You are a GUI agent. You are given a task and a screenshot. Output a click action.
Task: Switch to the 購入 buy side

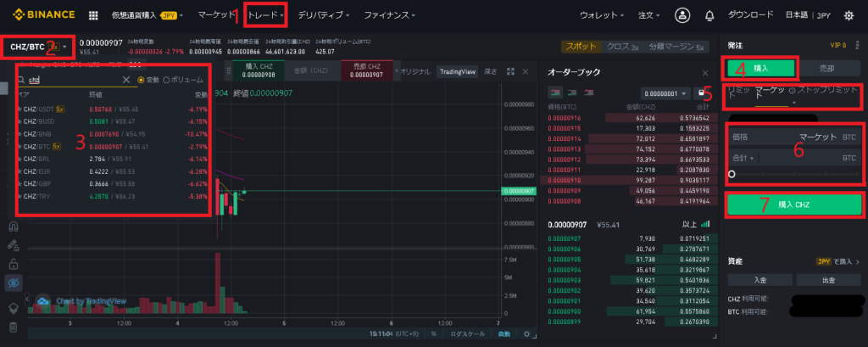click(x=761, y=68)
